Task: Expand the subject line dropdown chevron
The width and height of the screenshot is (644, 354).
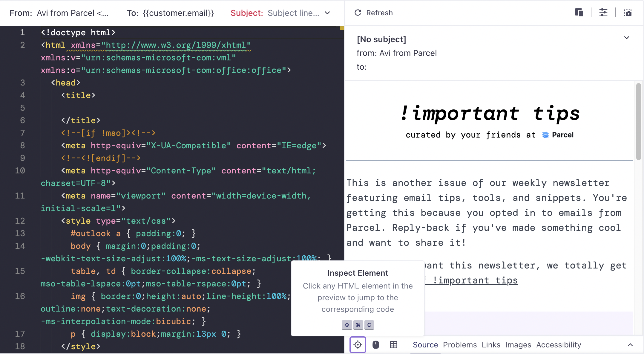Action: click(x=327, y=13)
